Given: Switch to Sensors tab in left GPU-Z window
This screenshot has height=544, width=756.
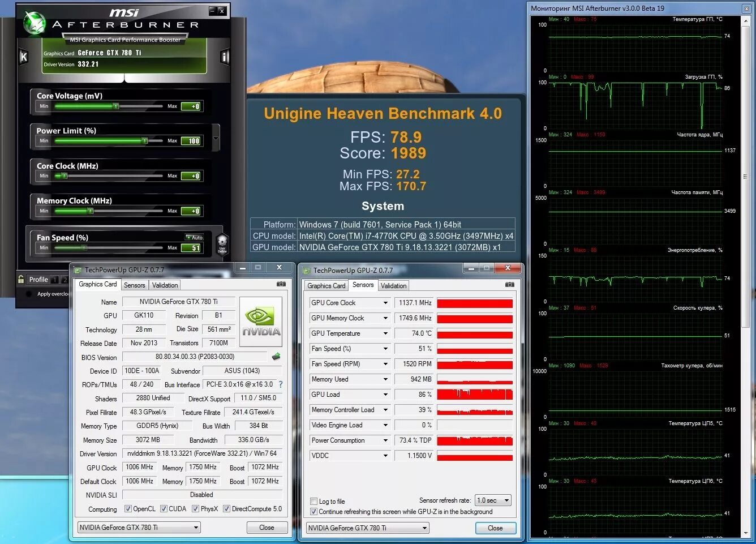Looking at the screenshot, I should [135, 285].
